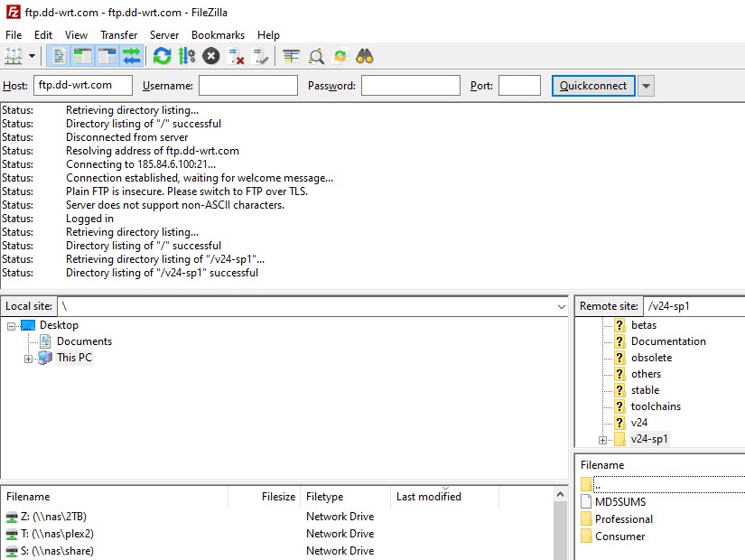This screenshot has height=560, width=745.
Task: Toggle synchronized browsing
Action: point(340,57)
